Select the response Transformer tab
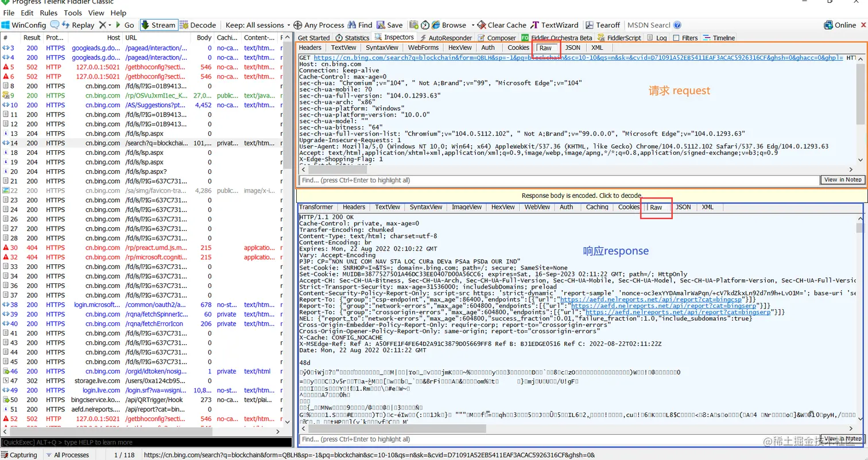The image size is (868, 460). click(x=316, y=207)
